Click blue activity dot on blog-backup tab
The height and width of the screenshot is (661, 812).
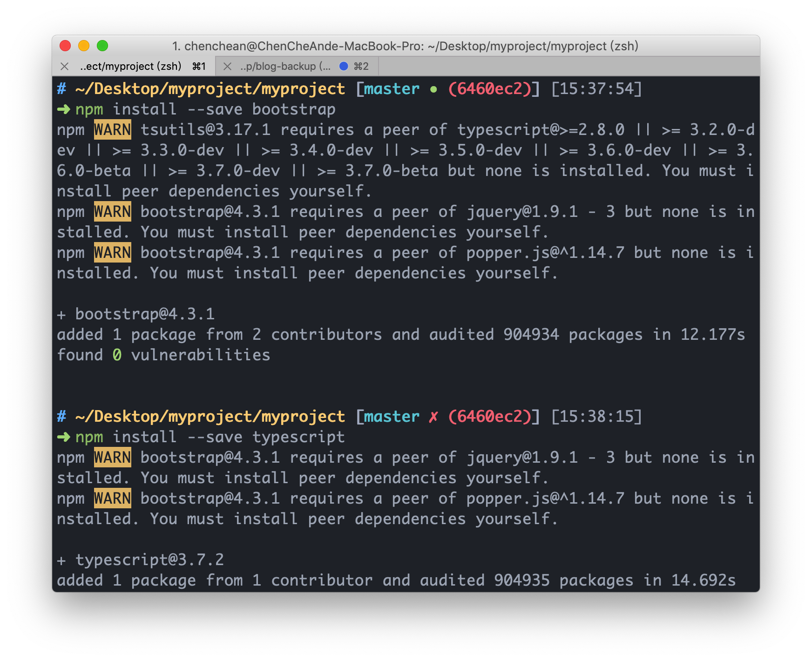tap(344, 66)
